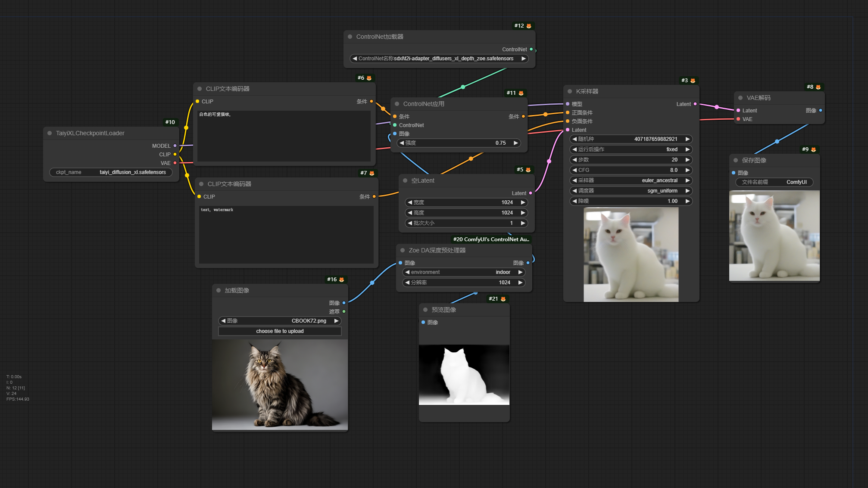Open the 调度器 sgm_uniform selector
Image resolution: width=868 pixels, height=488 pixels.
[631, 191]
